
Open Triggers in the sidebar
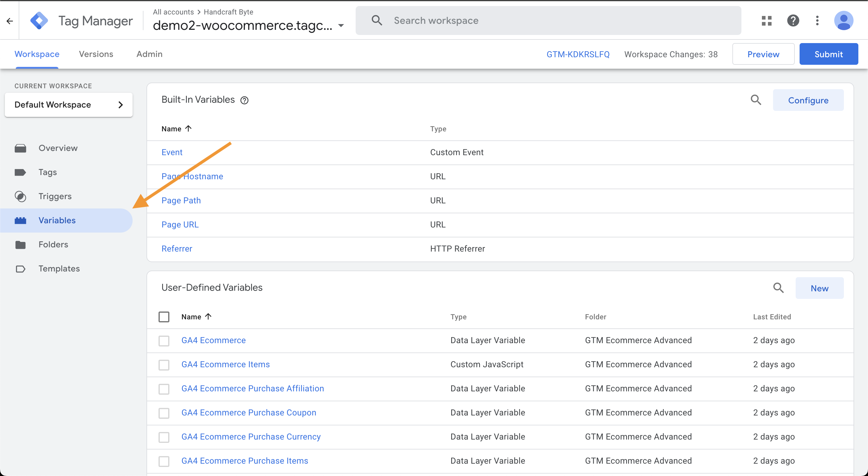click(x=55, y=196)
